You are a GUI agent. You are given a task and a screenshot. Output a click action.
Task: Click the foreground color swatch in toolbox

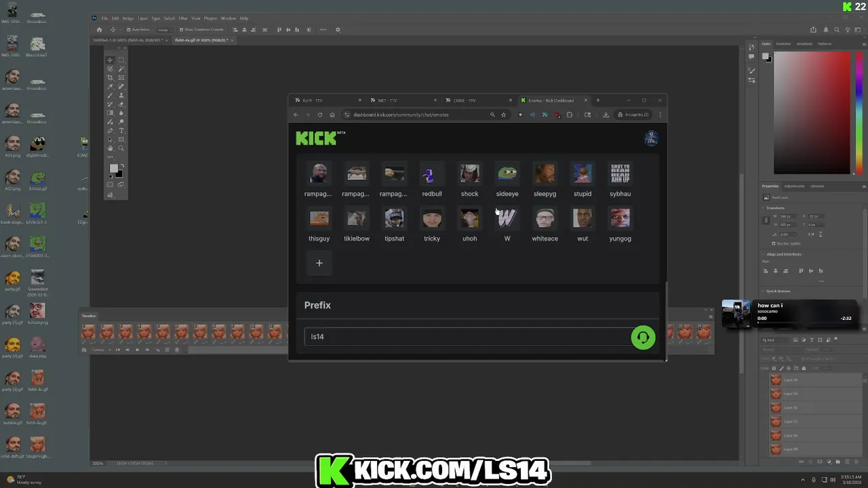pos(114,167)
